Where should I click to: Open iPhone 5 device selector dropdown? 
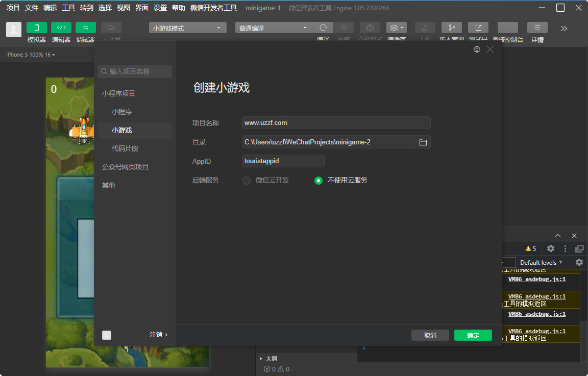click(x=31, y=55)
